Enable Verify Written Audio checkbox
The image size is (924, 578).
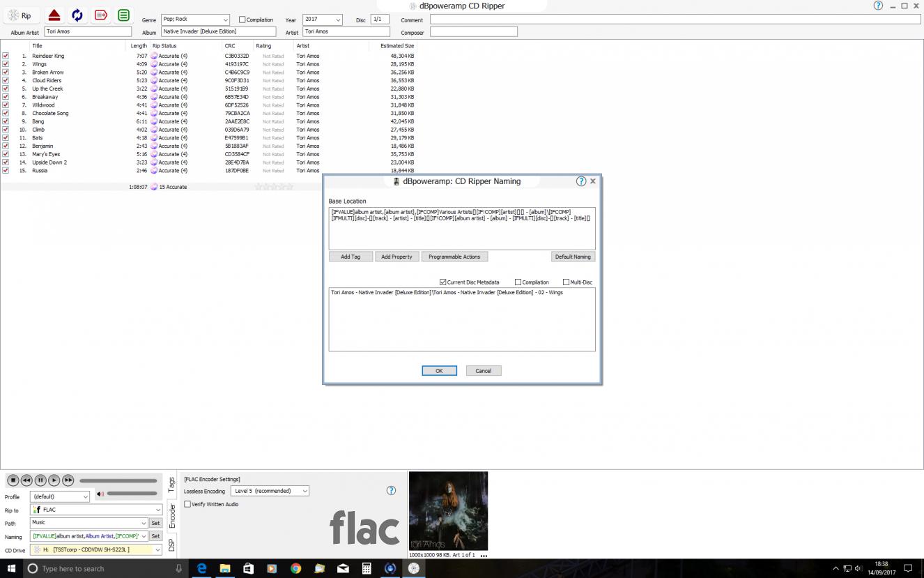coord(187,504)
